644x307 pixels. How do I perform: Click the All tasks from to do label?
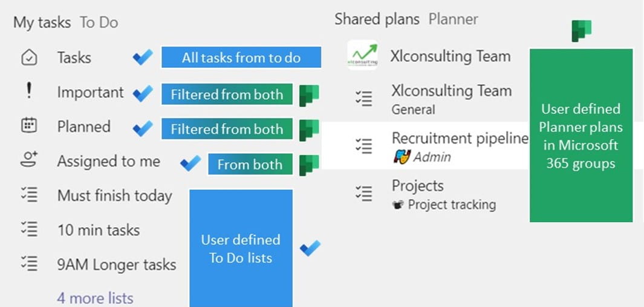click(241, 58)
